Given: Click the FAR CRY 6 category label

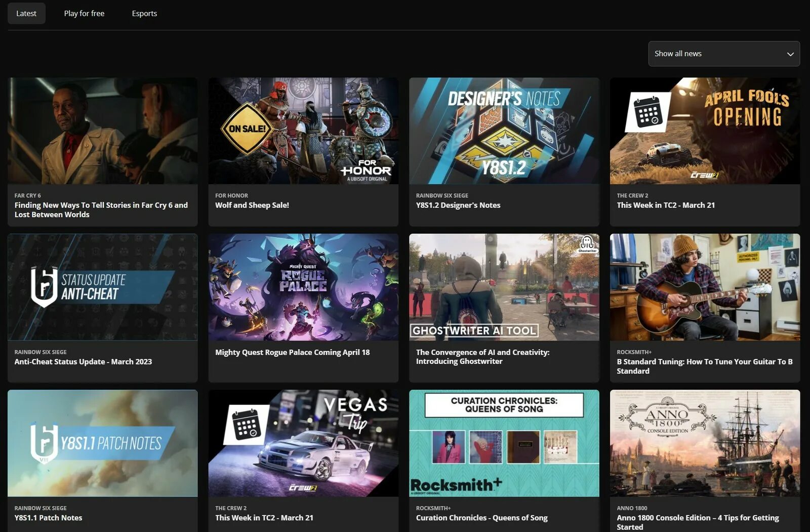Looking at the screenshot, I should pos(28,195).
